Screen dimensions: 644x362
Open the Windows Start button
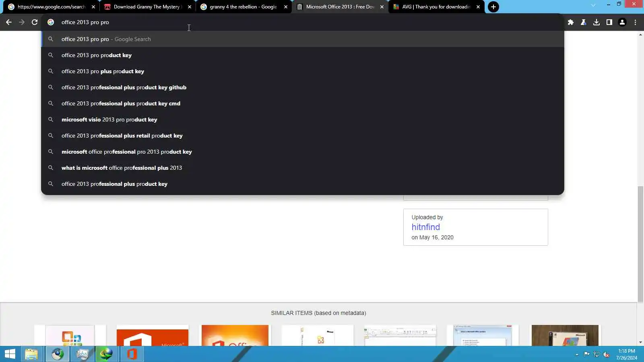point(10,354)
